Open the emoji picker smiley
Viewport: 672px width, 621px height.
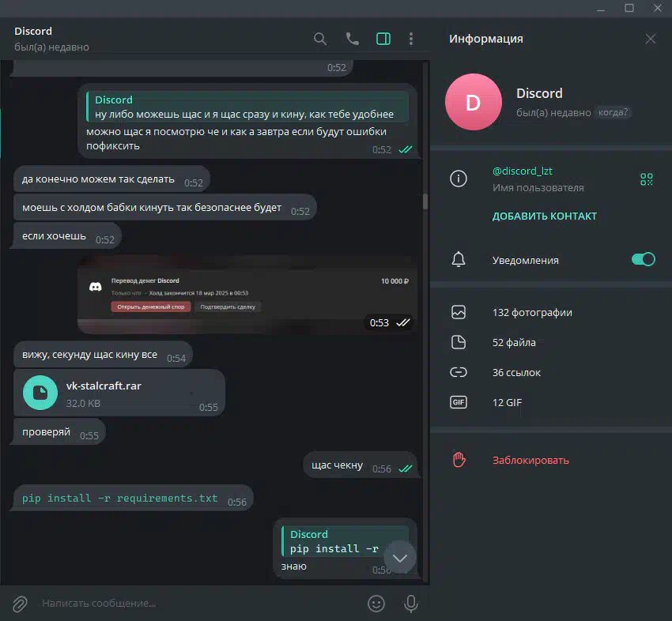(x=376, y=603)
